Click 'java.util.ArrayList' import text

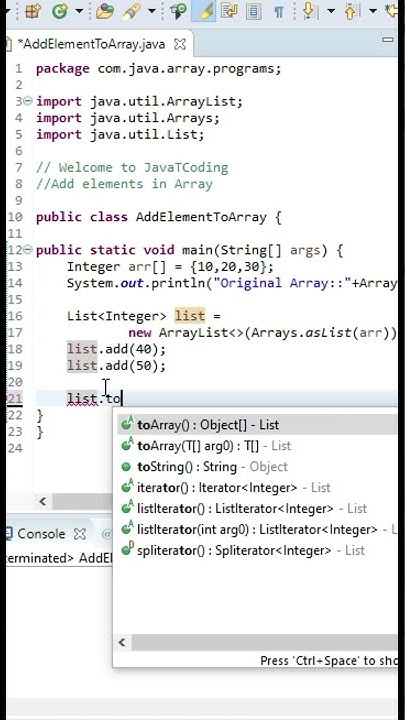click(163, 101)
